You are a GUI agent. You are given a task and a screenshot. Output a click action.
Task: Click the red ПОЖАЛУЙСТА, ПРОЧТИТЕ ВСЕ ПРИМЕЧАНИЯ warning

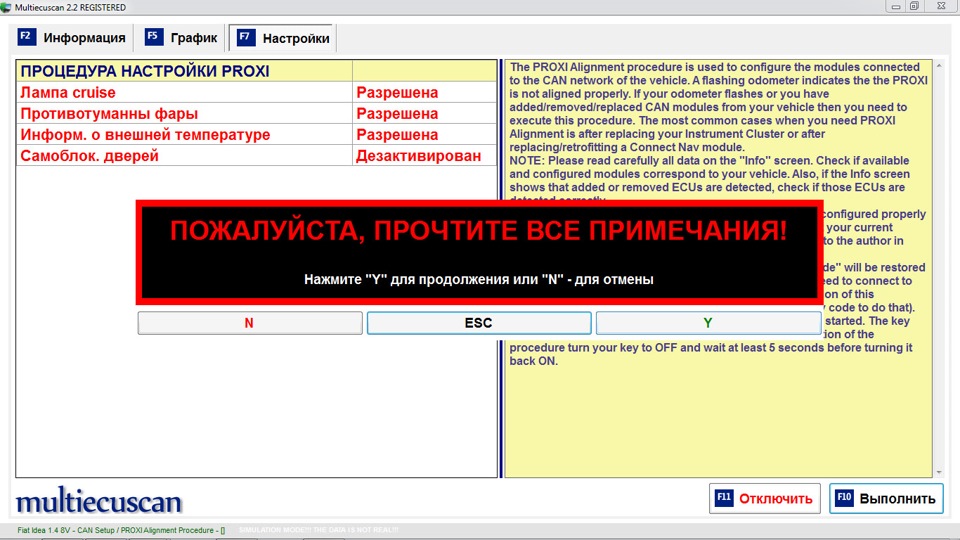(478, 231)
